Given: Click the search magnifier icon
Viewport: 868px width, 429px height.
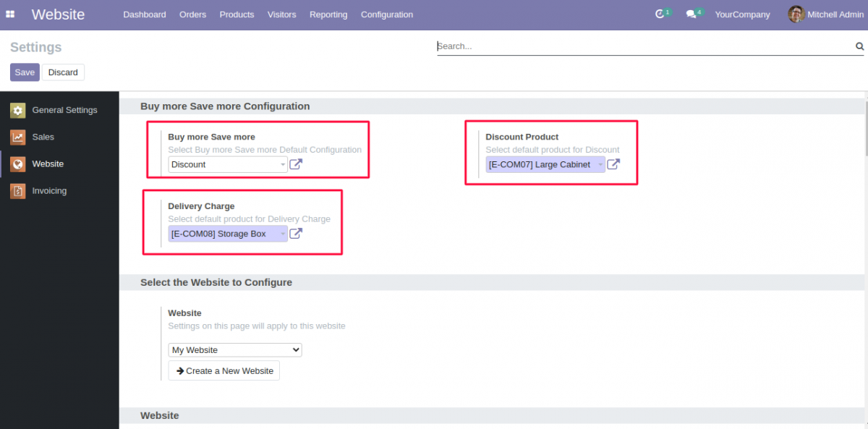Looking at the screenshot, I should pos(859,46).
